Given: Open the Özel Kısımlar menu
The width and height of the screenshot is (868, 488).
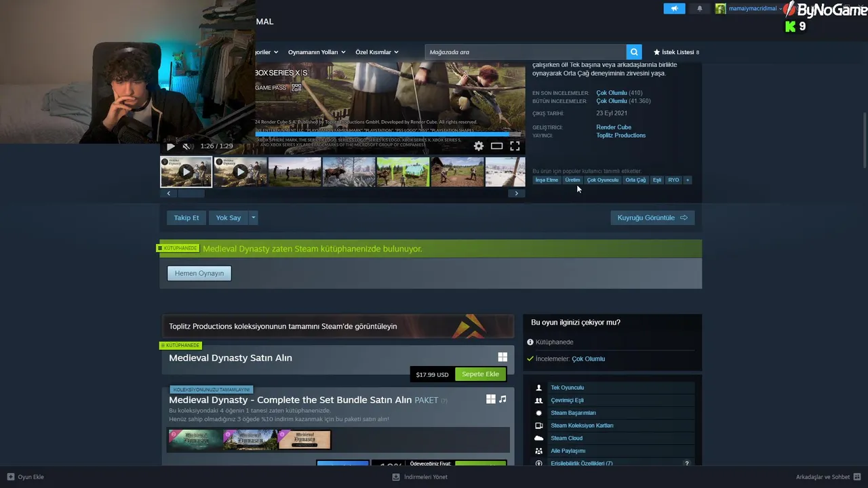Looking at the screenshot, I should tap(376, 52).
